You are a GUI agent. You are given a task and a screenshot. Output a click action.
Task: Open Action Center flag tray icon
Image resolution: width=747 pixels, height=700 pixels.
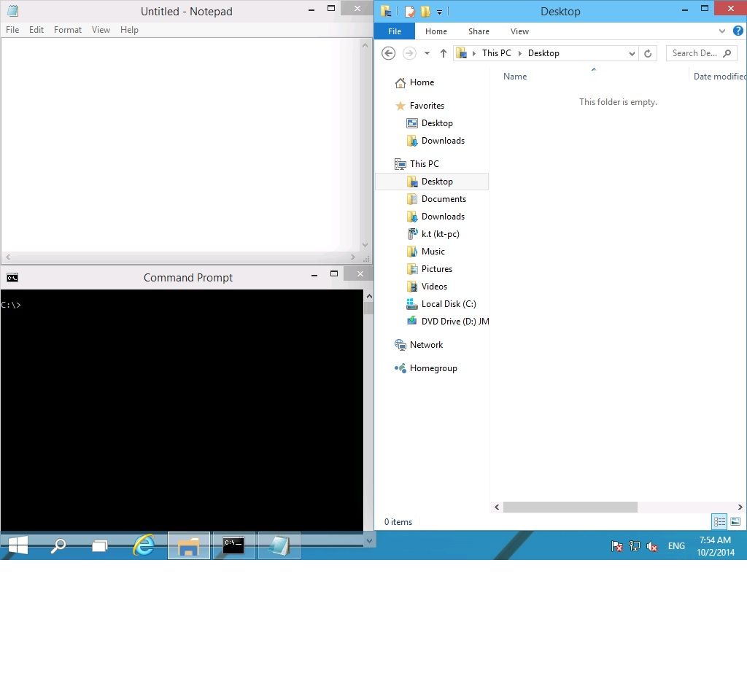[616, 546]
